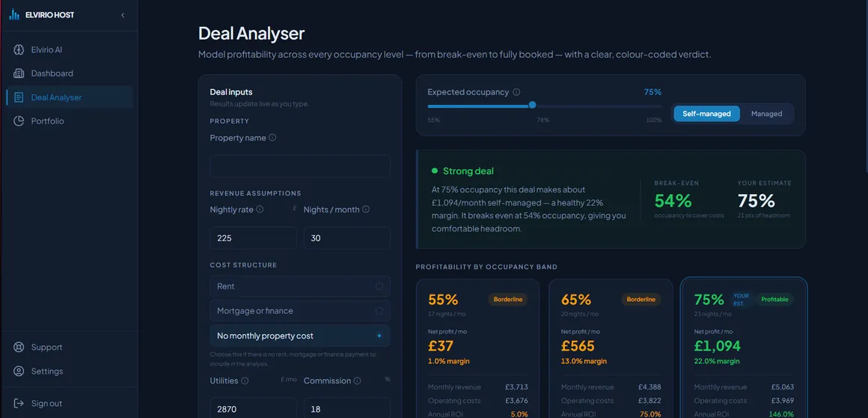Click the 54% break-even figure

click(673, 200)
